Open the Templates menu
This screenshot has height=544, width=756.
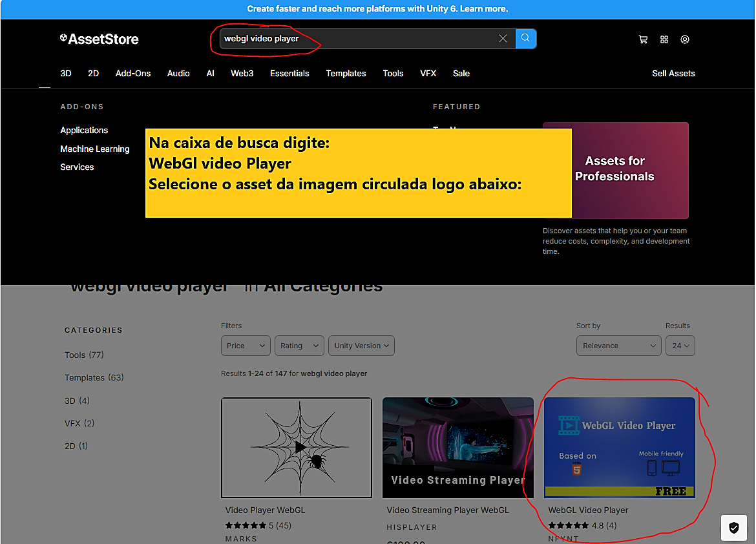click(x=346, y=73)
